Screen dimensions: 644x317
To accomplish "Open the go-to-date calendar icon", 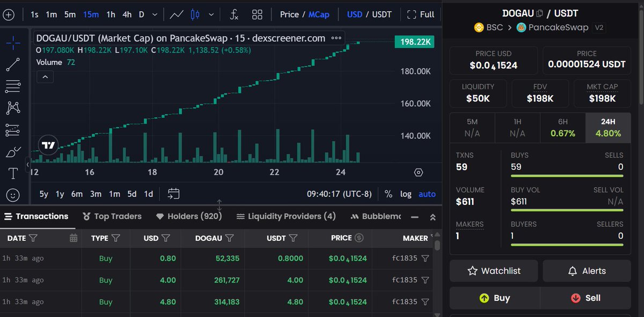I will point(173,194).
